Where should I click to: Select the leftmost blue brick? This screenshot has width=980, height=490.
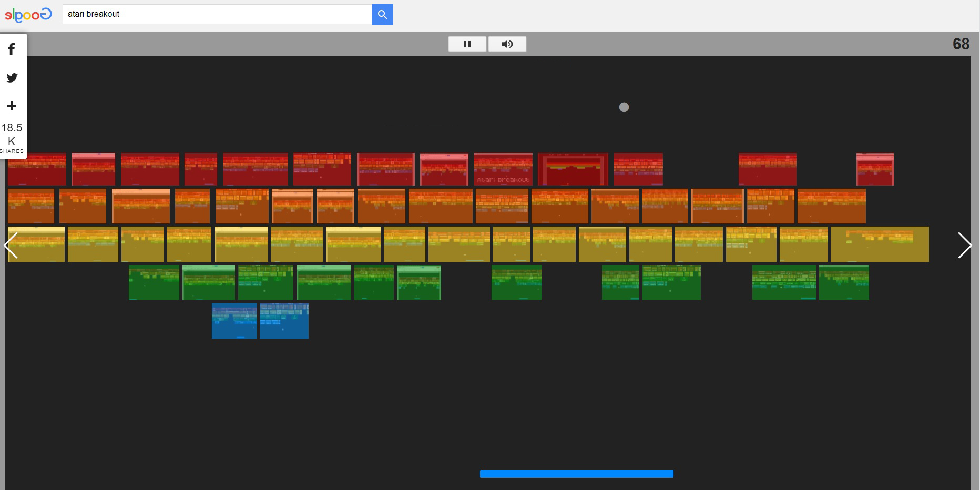(x=234, y=321)
